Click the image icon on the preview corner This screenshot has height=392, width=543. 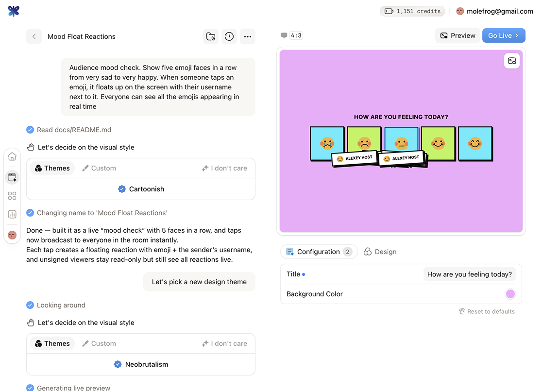pos(512,60)
